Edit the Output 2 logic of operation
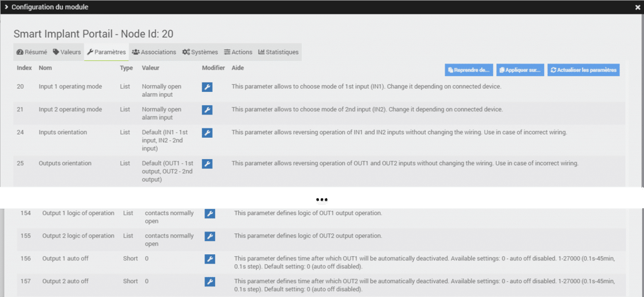 210,236
